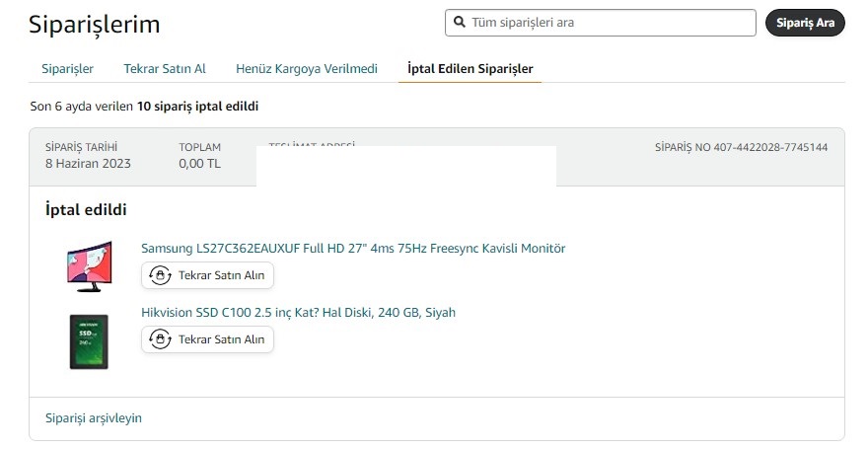
Task: Switch to the Siparişler tab
Action: (x=67, y=68)
